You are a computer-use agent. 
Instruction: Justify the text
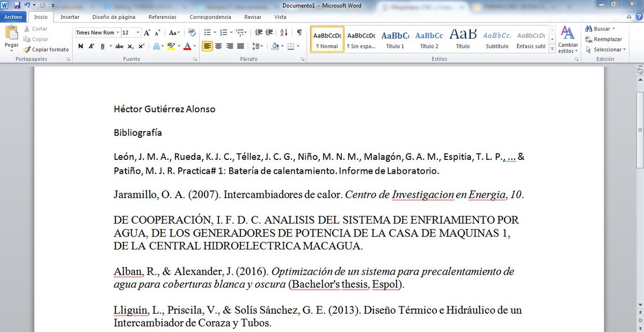click(x=240, y=46)
